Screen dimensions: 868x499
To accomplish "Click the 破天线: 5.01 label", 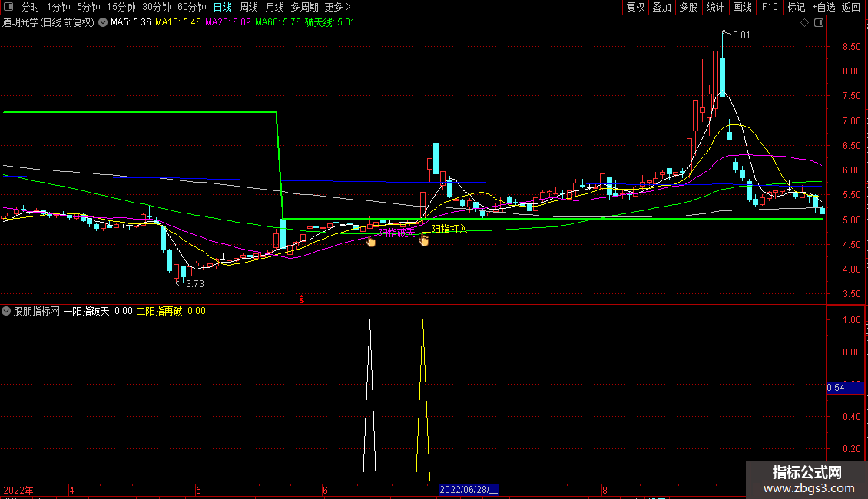I will tap(330, 23).
